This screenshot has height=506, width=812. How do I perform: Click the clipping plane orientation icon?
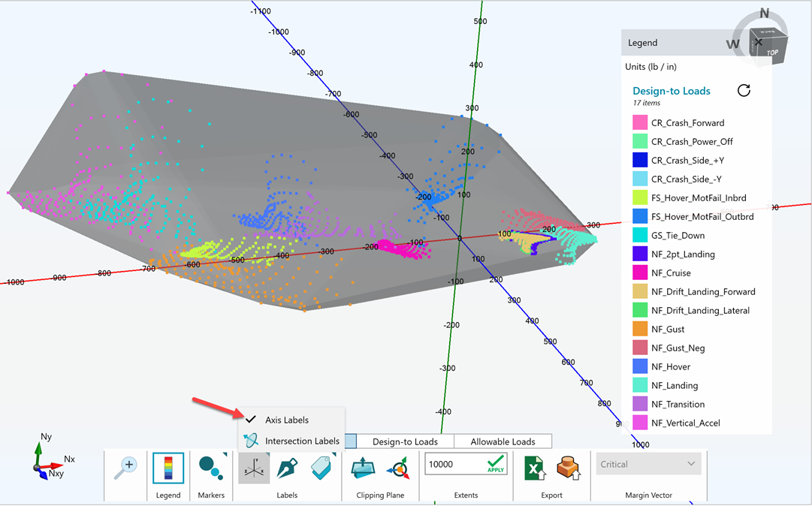pyautogui.click(x=397, y=468)
